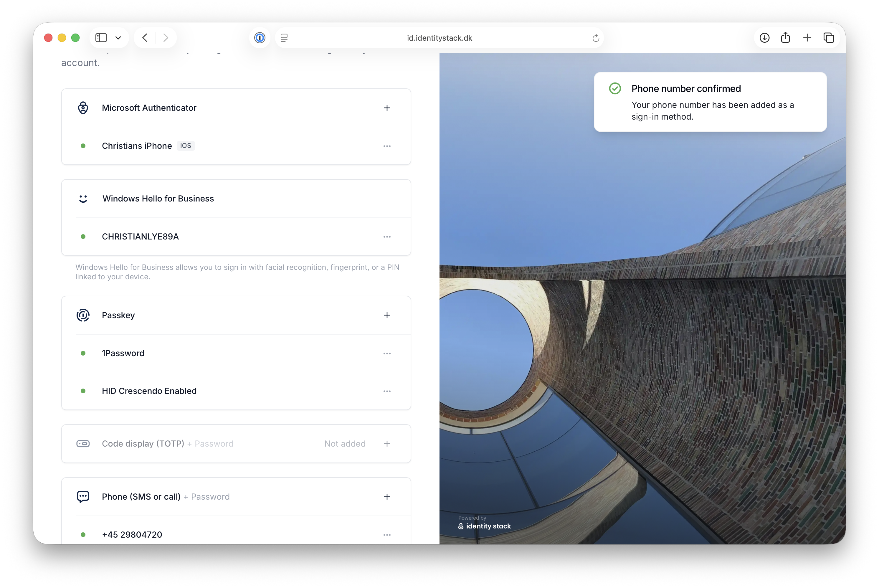Viewport: 879px width, 588px height.
Task: Reload the current page
Action: point(596,38)
